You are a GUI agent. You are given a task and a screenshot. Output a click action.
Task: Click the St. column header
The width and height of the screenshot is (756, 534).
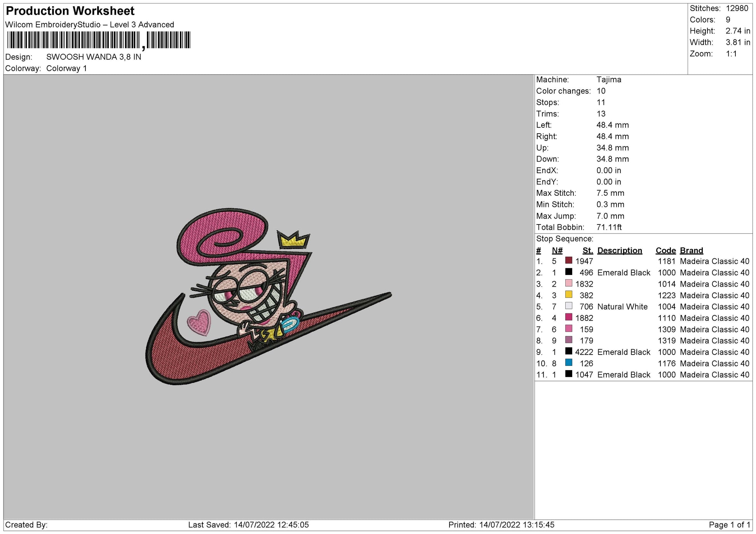[587, 250]
